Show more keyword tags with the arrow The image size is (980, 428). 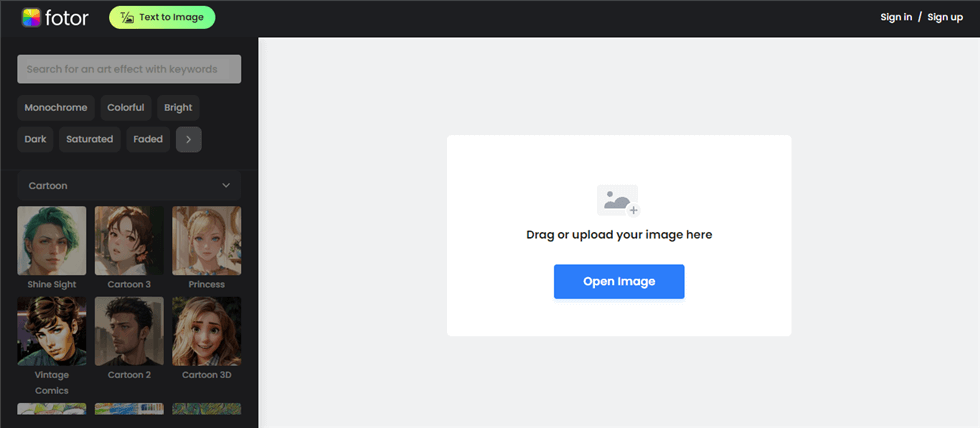[189, 139]
